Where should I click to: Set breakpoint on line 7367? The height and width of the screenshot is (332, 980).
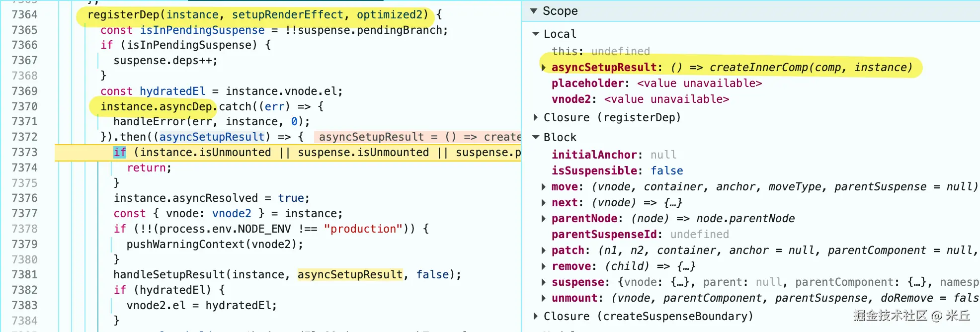tap(25, 60)
